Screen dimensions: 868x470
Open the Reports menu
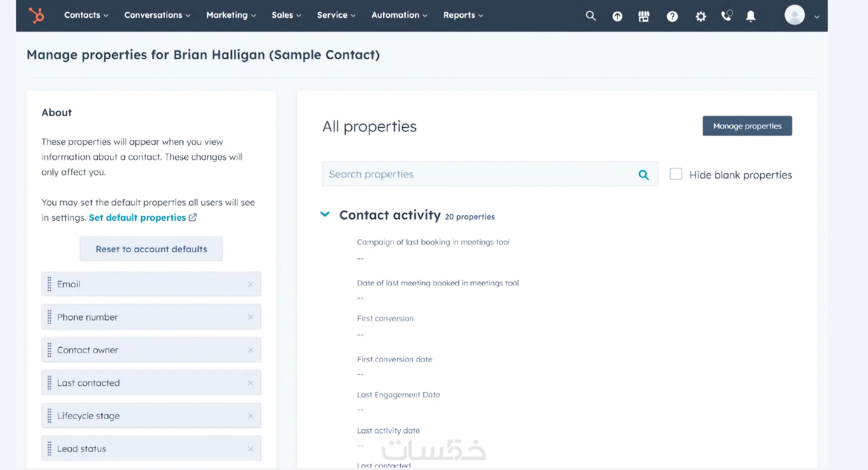tap(463, 15)
